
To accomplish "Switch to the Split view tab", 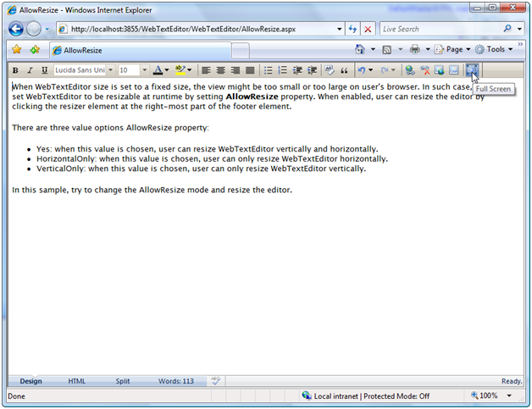I will click(x=123, y=381).
